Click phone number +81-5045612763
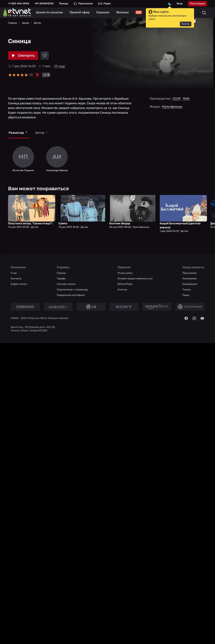Screen dimensions: 215x644 (x=44, y=4)
